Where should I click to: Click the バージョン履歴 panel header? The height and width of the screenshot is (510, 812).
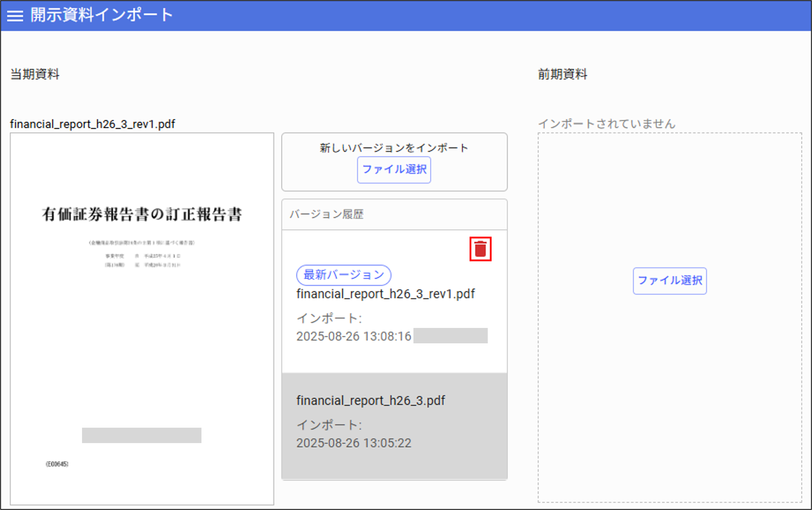click(x=326, y=214)
